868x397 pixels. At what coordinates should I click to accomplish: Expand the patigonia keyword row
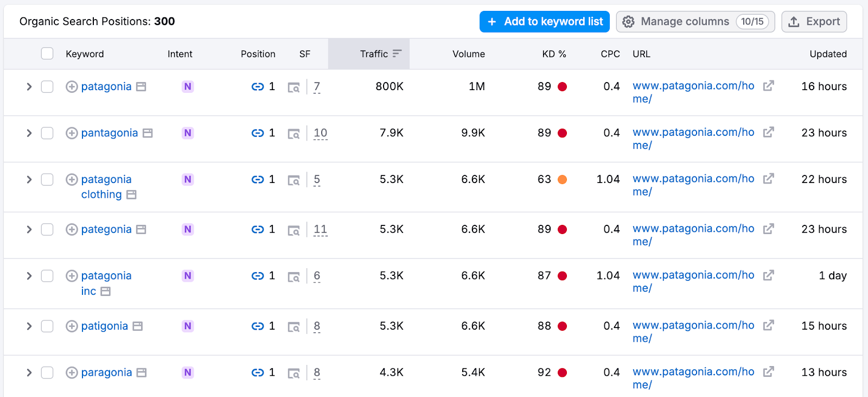(x=29, y=326)
